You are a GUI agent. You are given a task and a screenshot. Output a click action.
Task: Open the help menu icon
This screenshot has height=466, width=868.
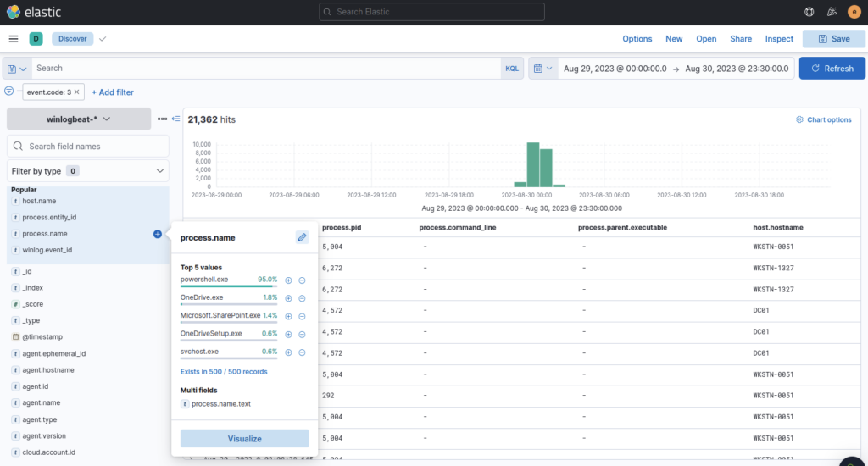point(810,12)
